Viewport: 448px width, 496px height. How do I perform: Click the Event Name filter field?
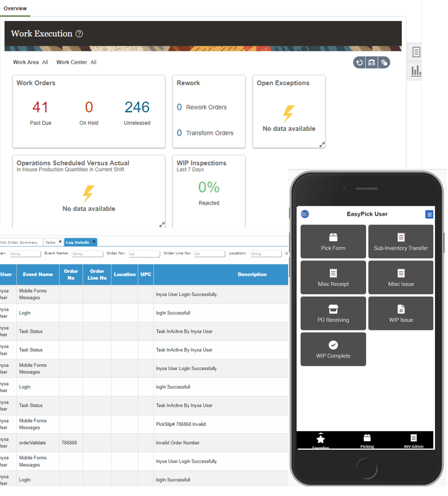(87, 254)
